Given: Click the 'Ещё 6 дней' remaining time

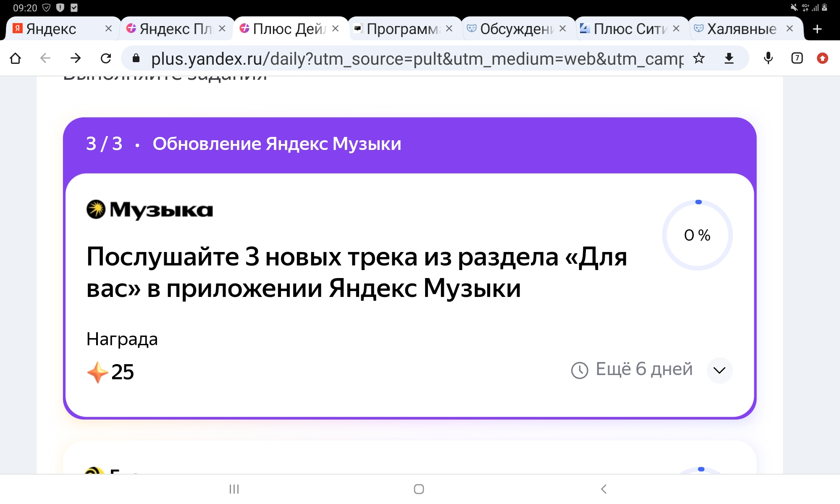Looking at the screenshot, I should 644,369.
